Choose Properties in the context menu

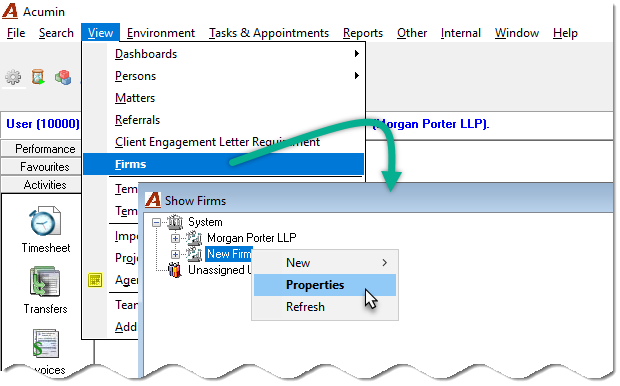tap(325, 285)
